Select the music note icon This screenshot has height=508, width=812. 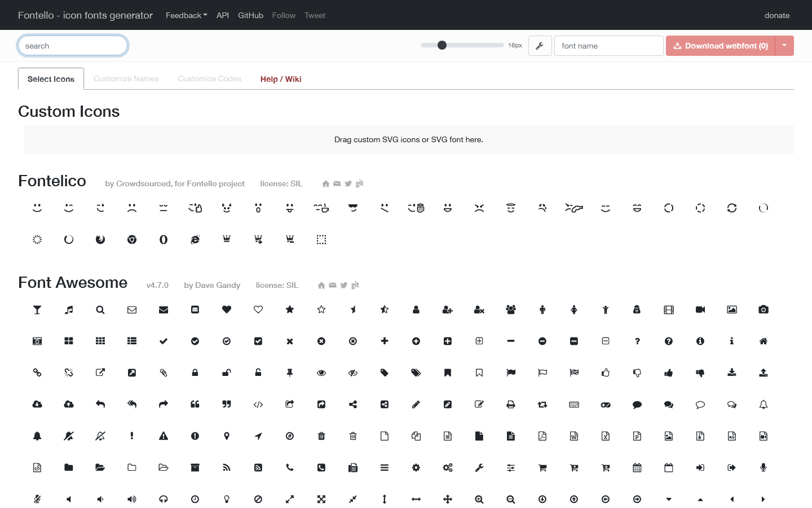(x=69, y=309)
